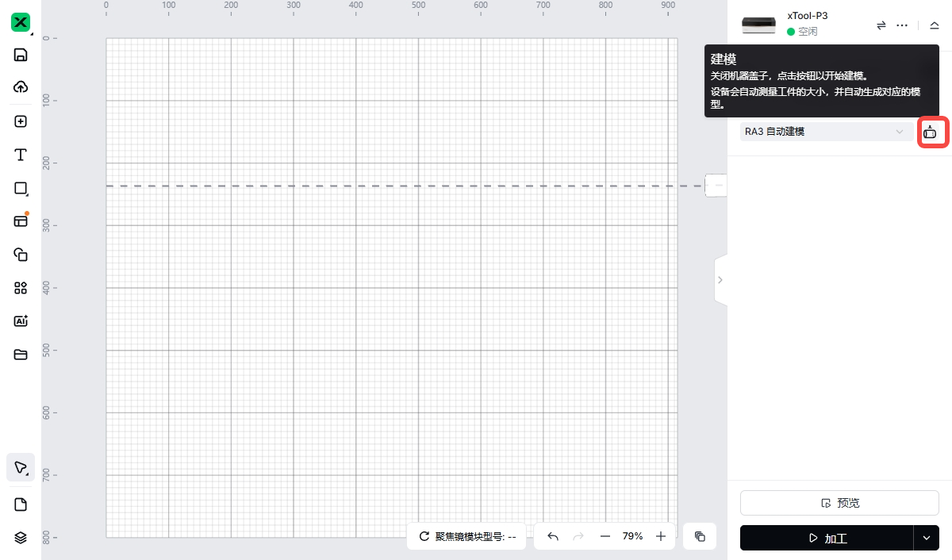Open the AI image generator tool

point(21,321)
